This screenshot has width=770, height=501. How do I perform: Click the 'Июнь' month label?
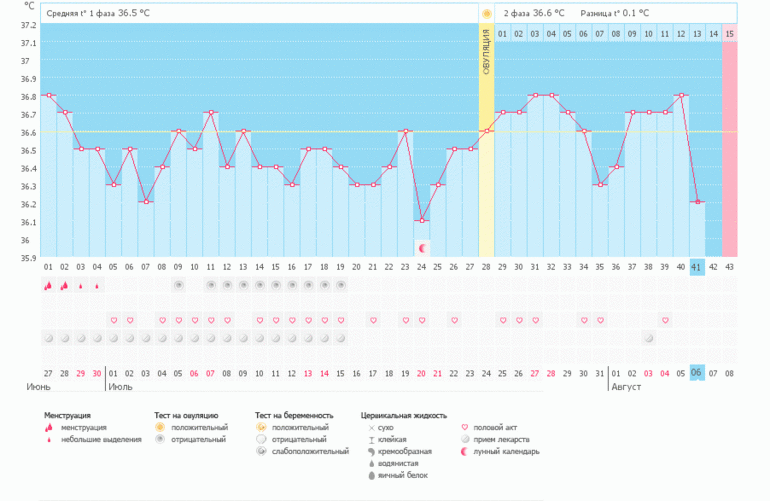point(38,387)
